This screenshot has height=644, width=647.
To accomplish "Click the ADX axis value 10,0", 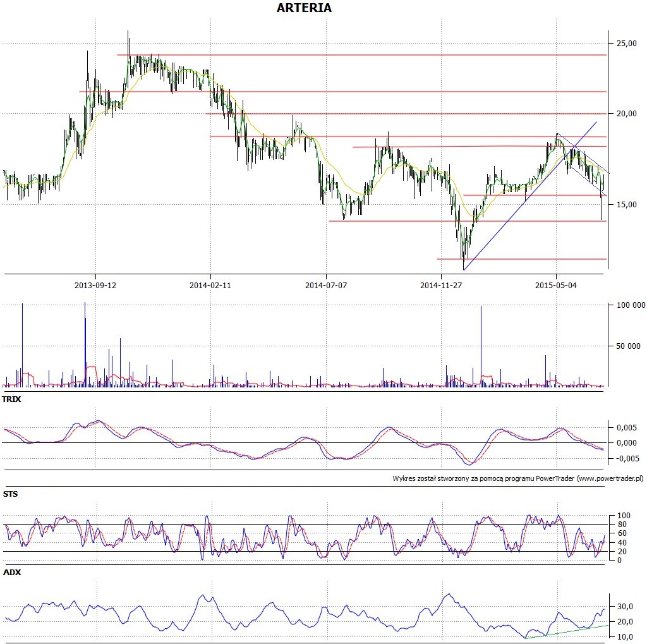I will 625,637.
